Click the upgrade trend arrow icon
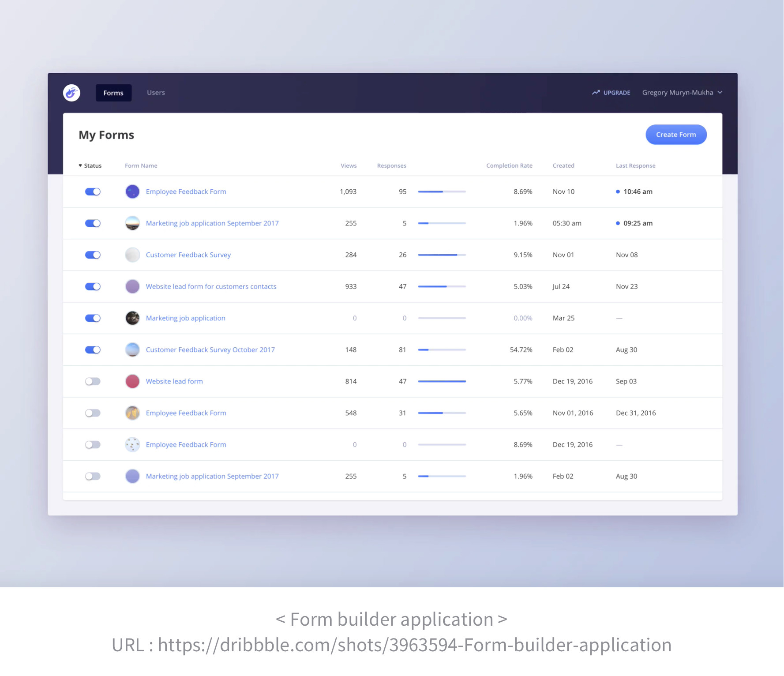Viewport: 784px width, 676px height. (596, 93)
